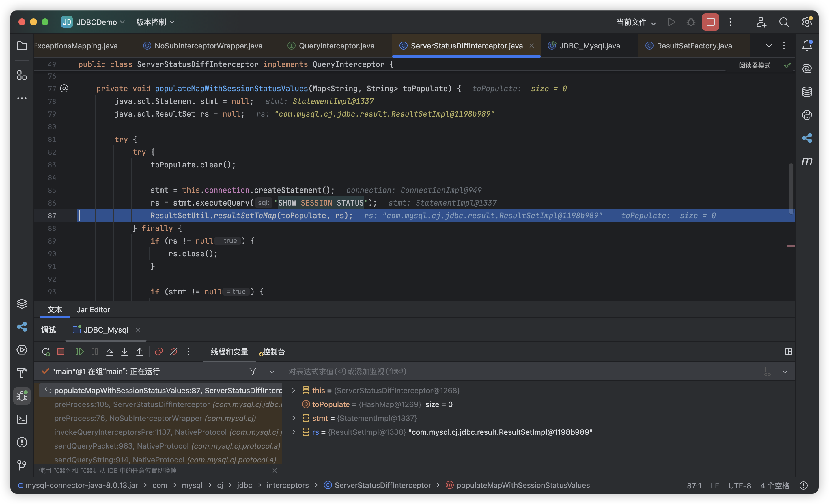This screenshot has height=504, width=829.
Task: Open the Build hammer tool window
Action: pyautogui.click(x=22, y=373)
